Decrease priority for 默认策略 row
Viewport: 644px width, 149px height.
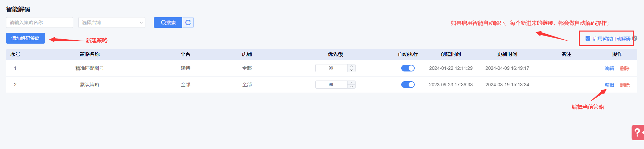click(x=352, y=87)
